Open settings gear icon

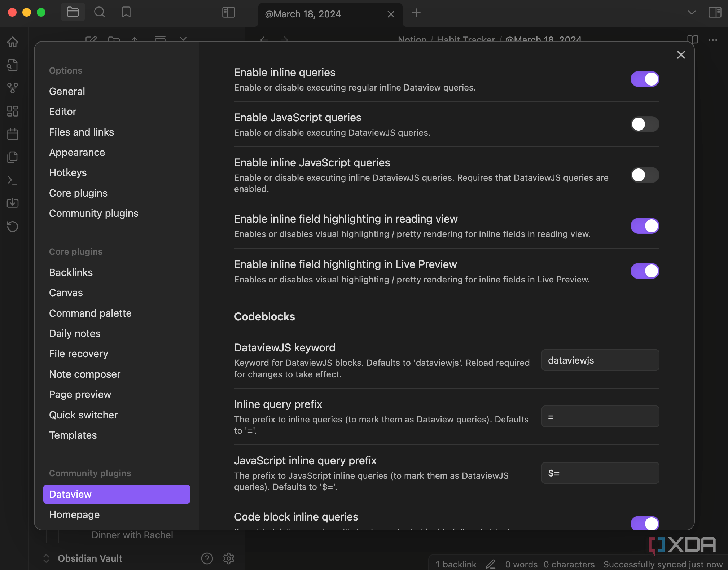click(229, 558)
